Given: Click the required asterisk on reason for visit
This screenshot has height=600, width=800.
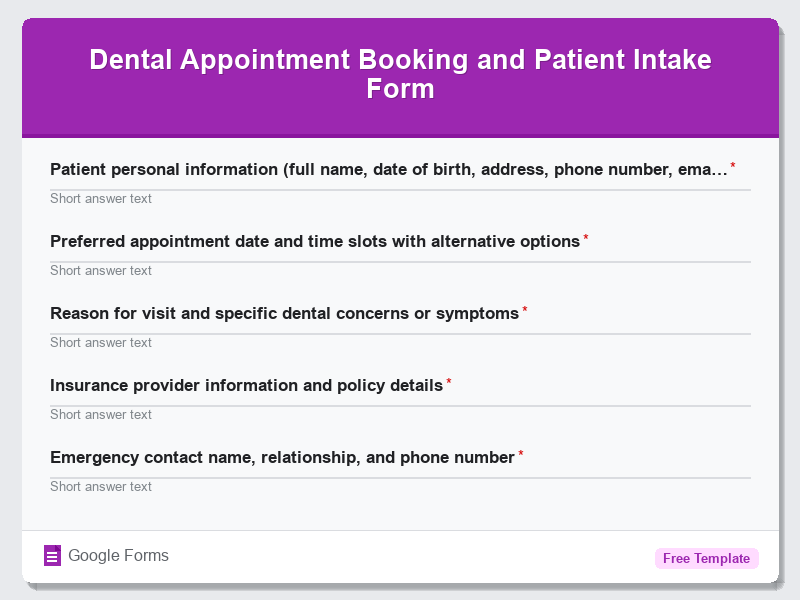Looking at the screenshot, I should [524, 308].
